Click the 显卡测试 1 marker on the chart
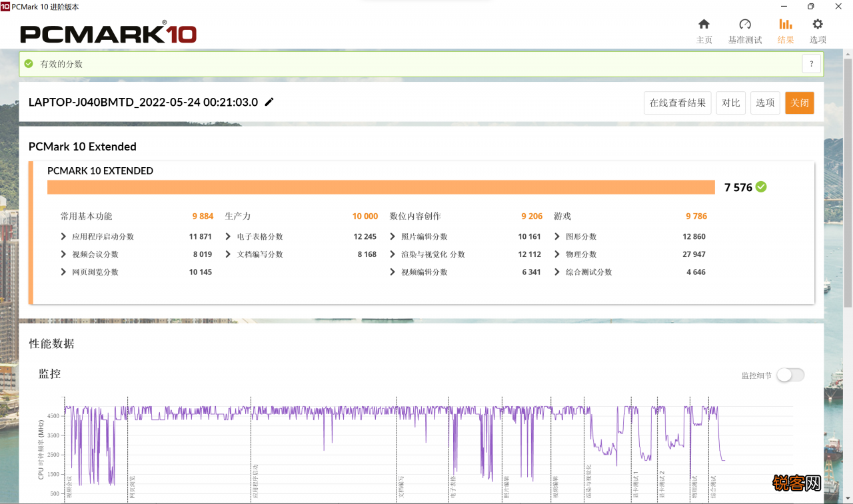This screenshot has height=504, width=853. [635, 485]
